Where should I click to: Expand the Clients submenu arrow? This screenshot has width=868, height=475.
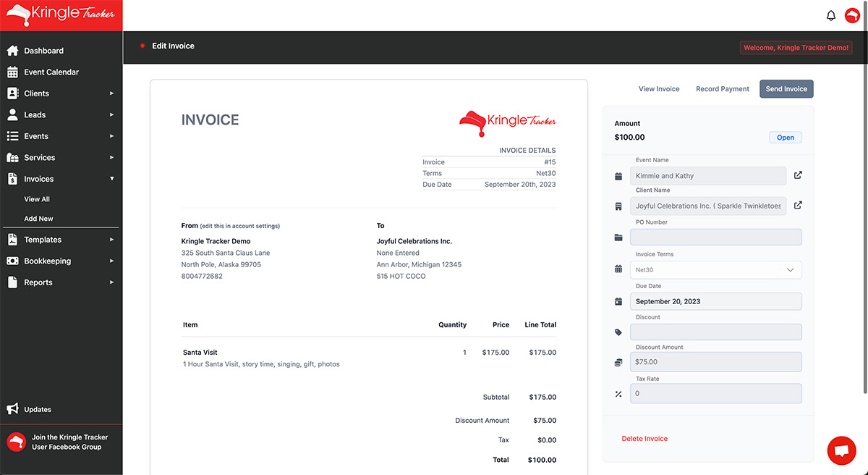coord(111,93)
